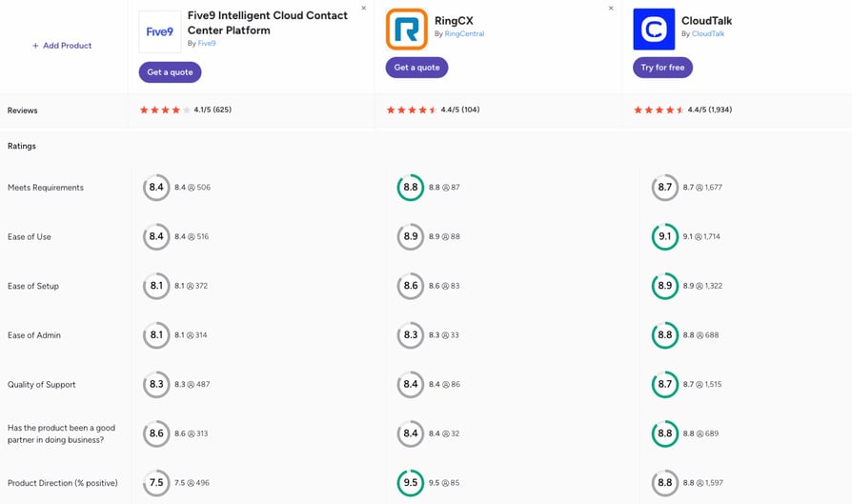Click the Add Product link
The height and width of the screenshot is (504, 852).
pos(62,46)
